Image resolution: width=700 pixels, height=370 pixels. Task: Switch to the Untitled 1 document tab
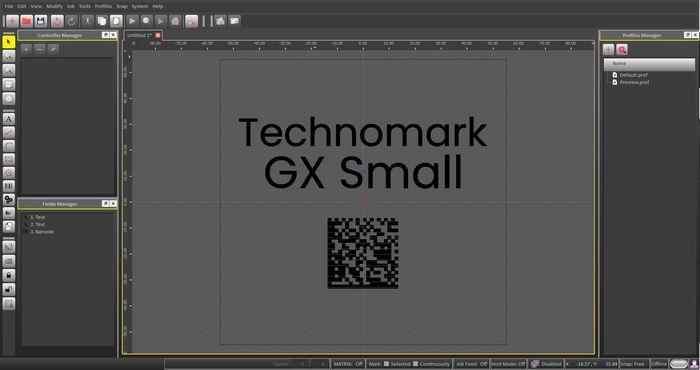pyautogui.click(x=139, y=35)
